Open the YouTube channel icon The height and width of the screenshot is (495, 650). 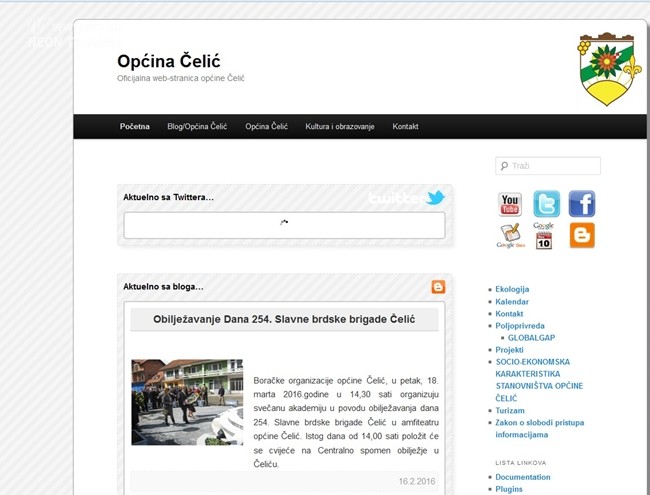510,204
